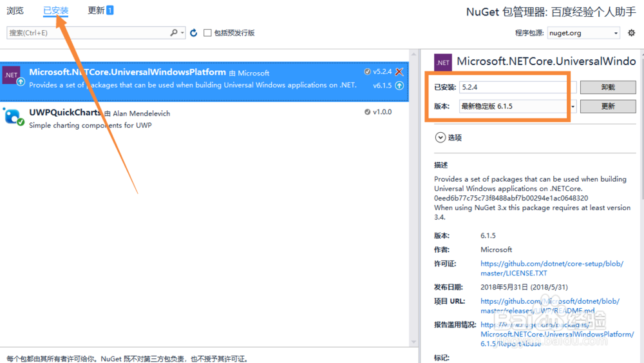The width and height of the screenshot is (644, 363).
Task: Open the 许可证 license GitHub link
Action: [x=552, y=268]
